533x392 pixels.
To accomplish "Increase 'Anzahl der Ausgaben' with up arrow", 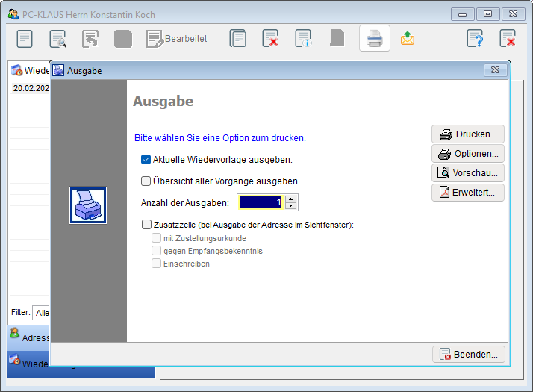I will [x=291, y=199].
